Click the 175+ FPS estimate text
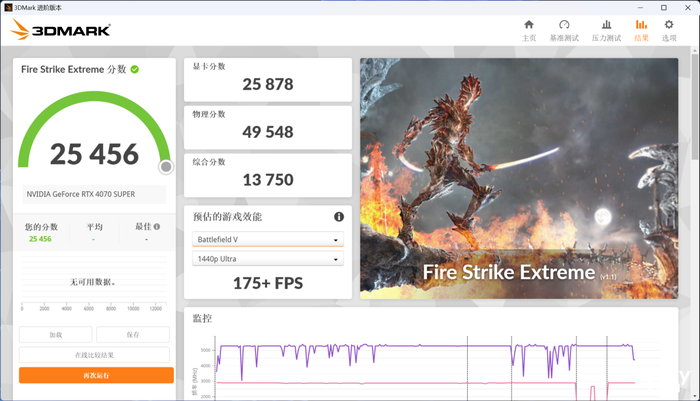 (268, 283)
